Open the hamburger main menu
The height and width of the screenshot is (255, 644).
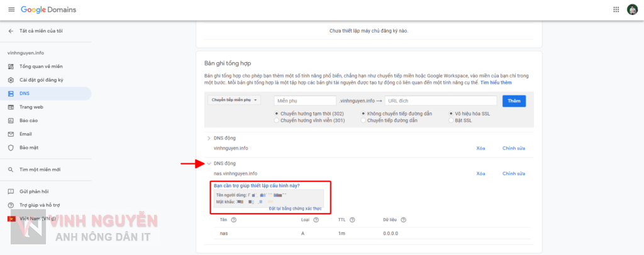(x=11, y=9)
